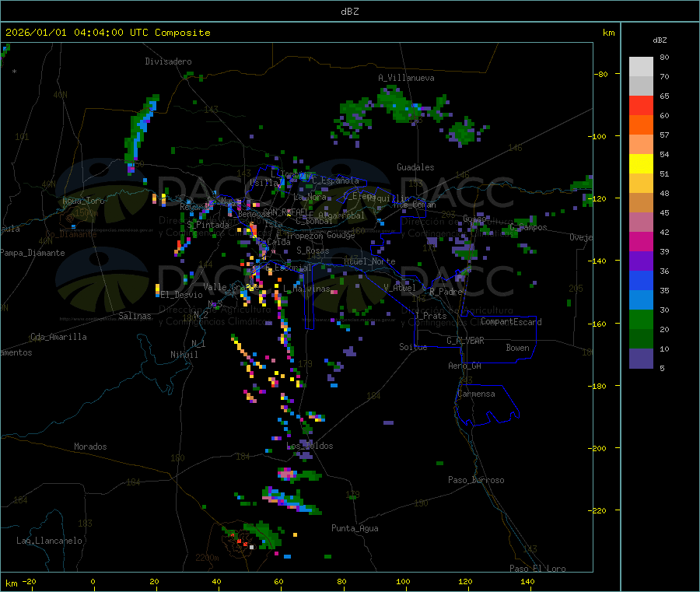Click the -80 km vertical axis tick
700x592 pixels.
coord(600,74)
